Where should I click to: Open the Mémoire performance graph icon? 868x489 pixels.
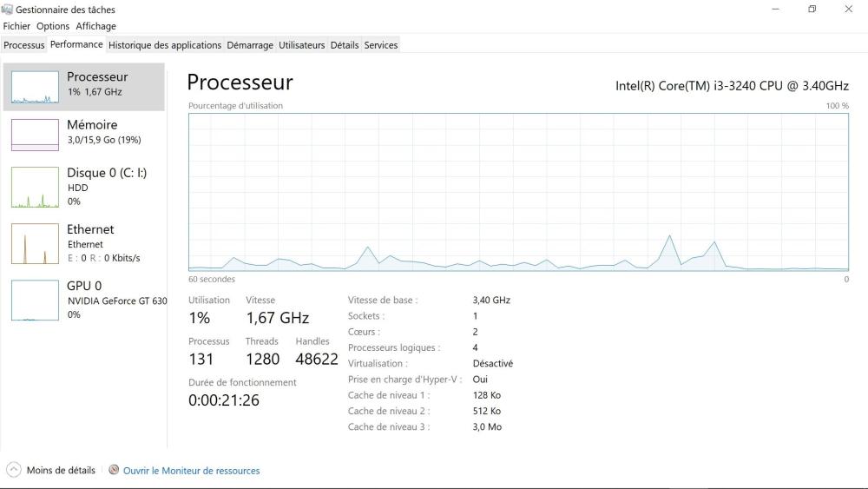(x=35, y=135)
